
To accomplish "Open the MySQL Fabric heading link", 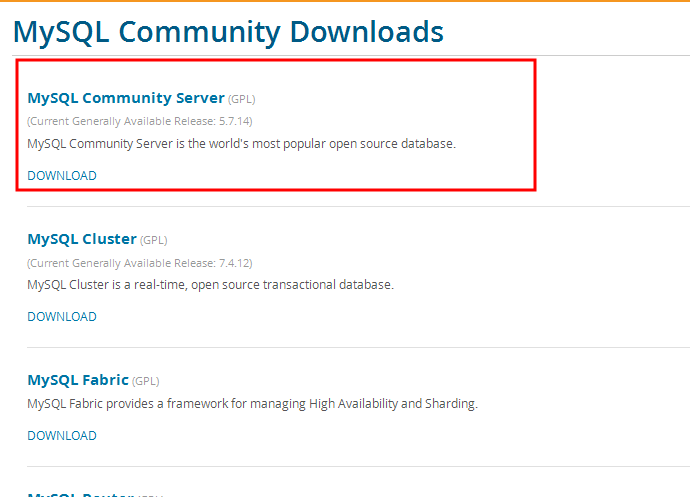I will pos(78,380).
